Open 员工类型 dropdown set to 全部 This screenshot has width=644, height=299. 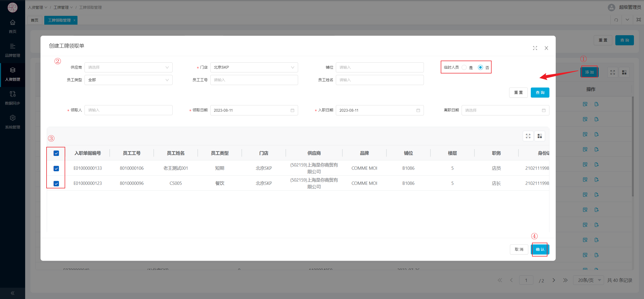click(x=128, y=80)
